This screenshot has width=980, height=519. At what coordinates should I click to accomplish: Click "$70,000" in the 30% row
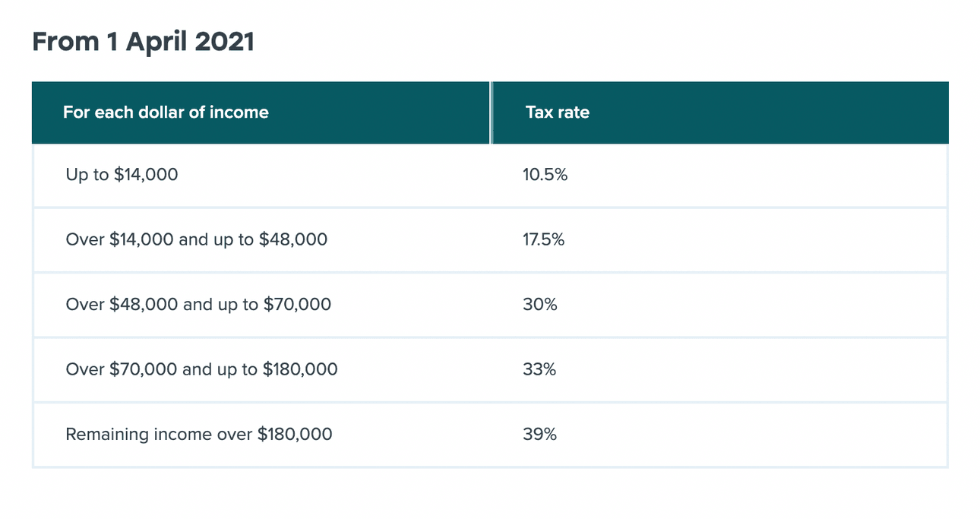(297, 305)
